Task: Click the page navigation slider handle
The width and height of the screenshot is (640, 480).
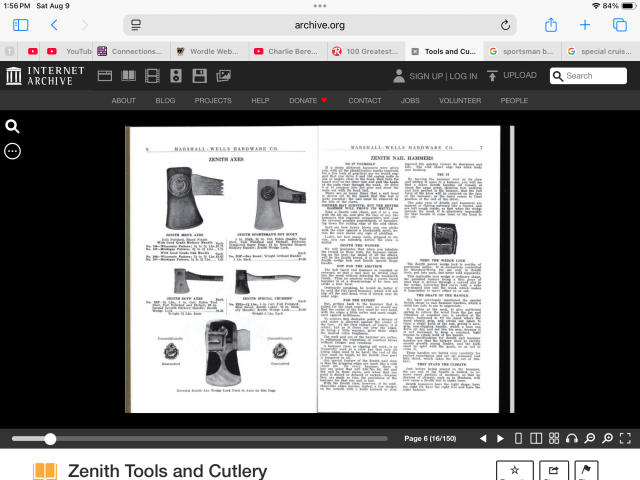Action: (50, 439)
